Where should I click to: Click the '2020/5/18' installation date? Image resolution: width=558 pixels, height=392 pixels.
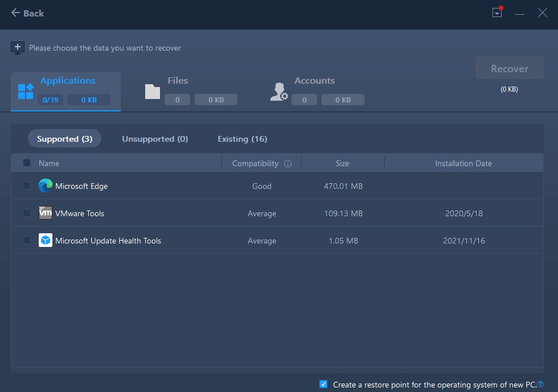coord(463,213)
